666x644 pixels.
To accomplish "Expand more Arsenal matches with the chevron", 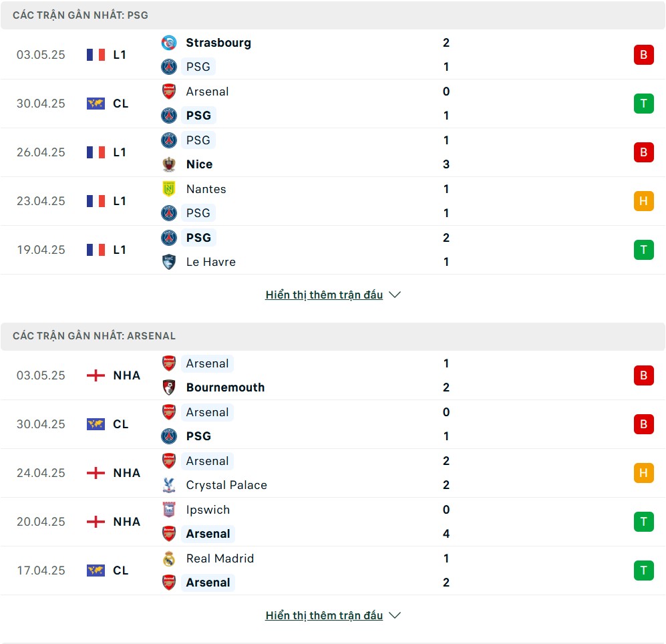I will (395, 615).
